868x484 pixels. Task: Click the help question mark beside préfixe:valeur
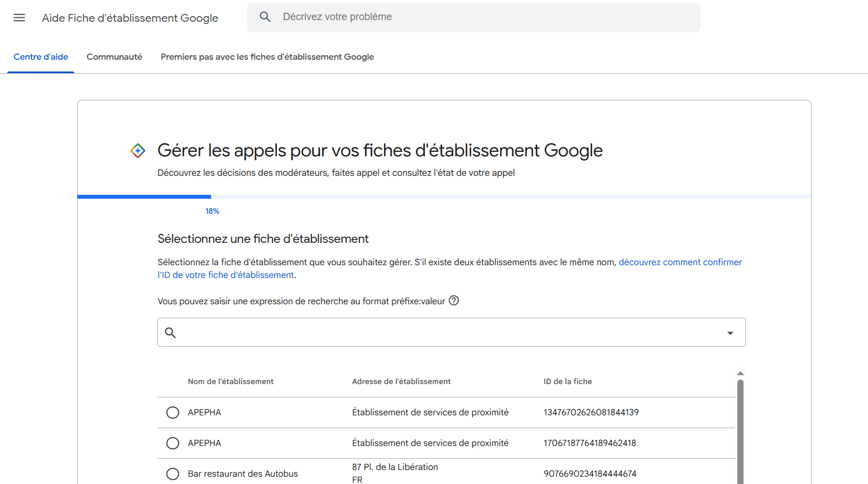(454, 300)
